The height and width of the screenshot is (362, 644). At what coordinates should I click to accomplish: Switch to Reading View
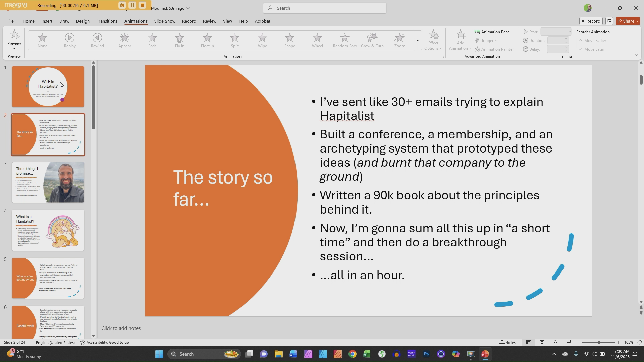click(x=555, y=342)
